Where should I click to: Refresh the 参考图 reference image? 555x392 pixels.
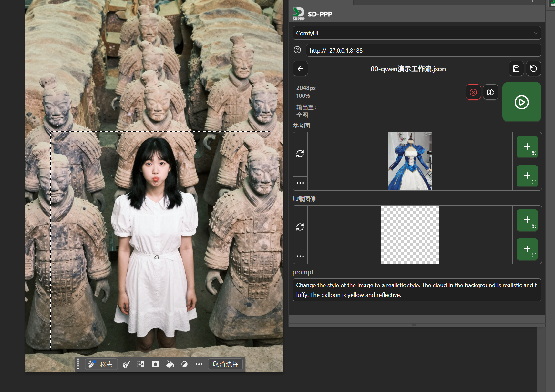point(300,154)
